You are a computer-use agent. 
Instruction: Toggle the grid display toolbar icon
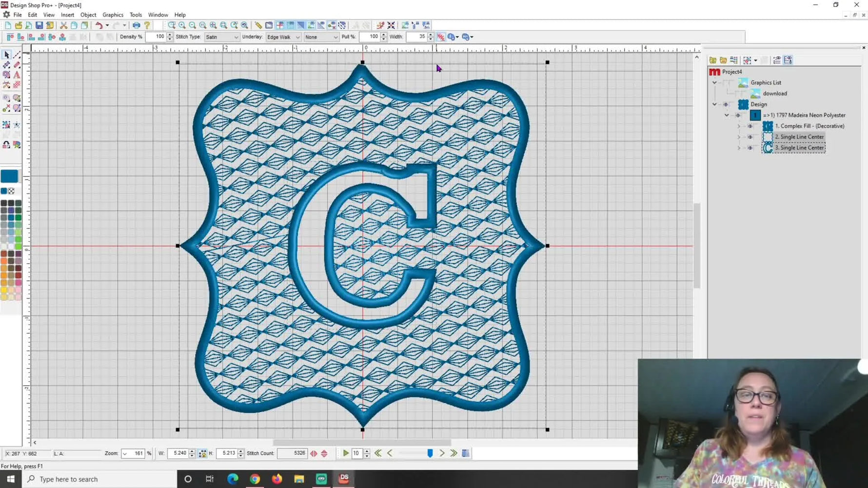[290, 25]
